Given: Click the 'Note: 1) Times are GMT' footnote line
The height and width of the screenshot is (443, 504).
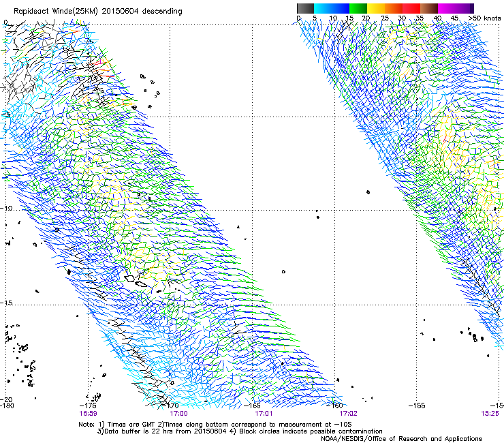Looking at the screenshot, I should point(215,425).
